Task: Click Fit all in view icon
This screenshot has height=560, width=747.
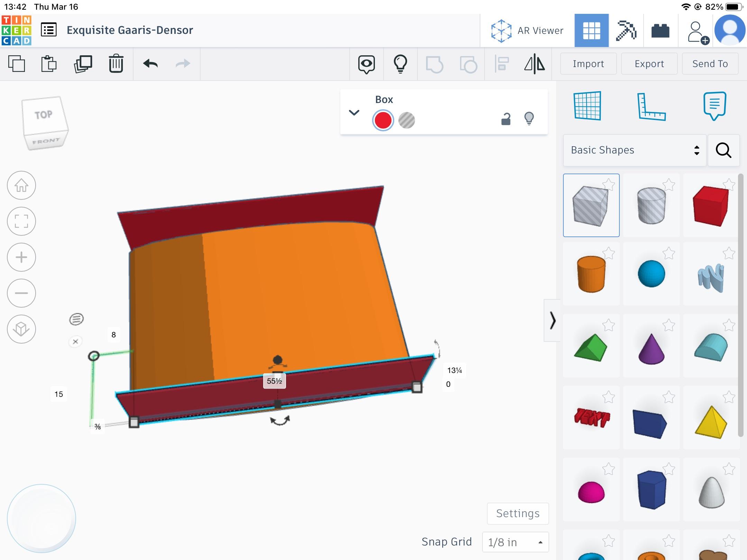Action: coord(21,221)
